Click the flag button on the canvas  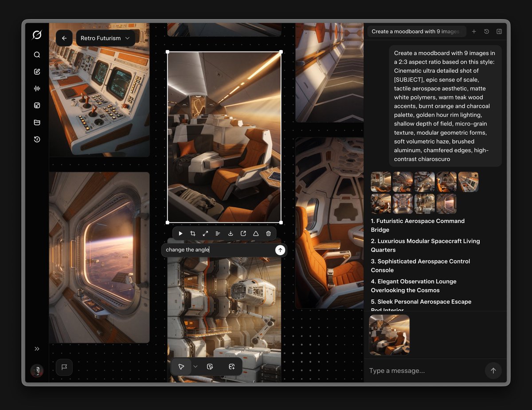(x=64, y=367)
